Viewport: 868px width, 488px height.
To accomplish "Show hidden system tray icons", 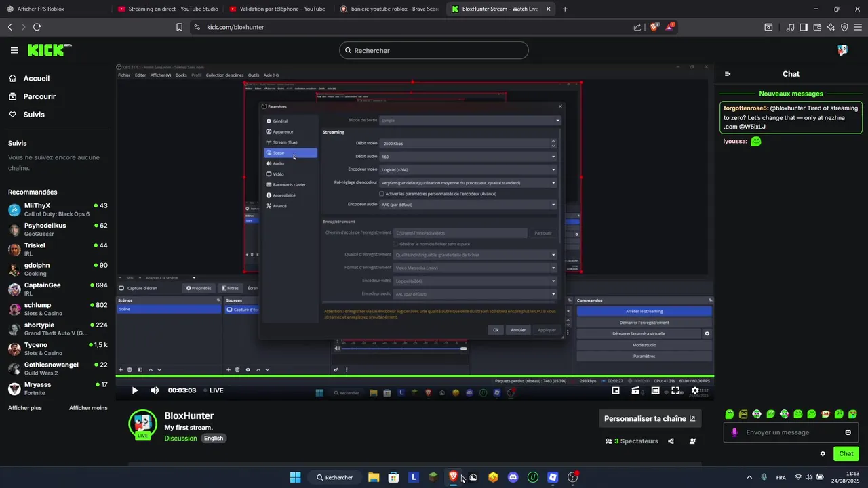I will pos(749,477).
